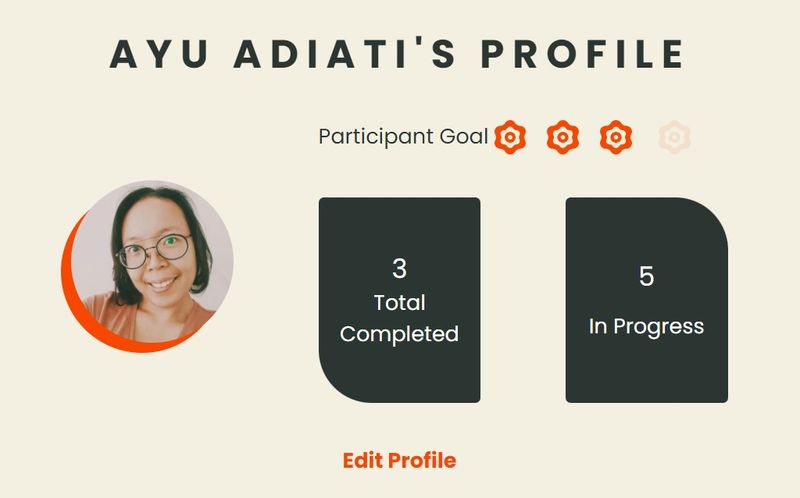The height and width of the screenshot is (498, 800).
Task: Click the third orange goal flower icon
Action: (616, 136)
